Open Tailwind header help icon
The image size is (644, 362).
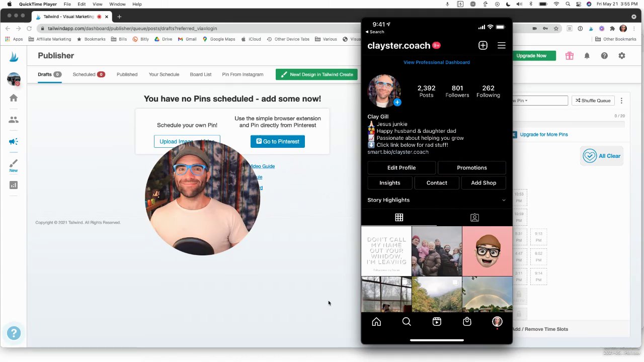point(604,56)
